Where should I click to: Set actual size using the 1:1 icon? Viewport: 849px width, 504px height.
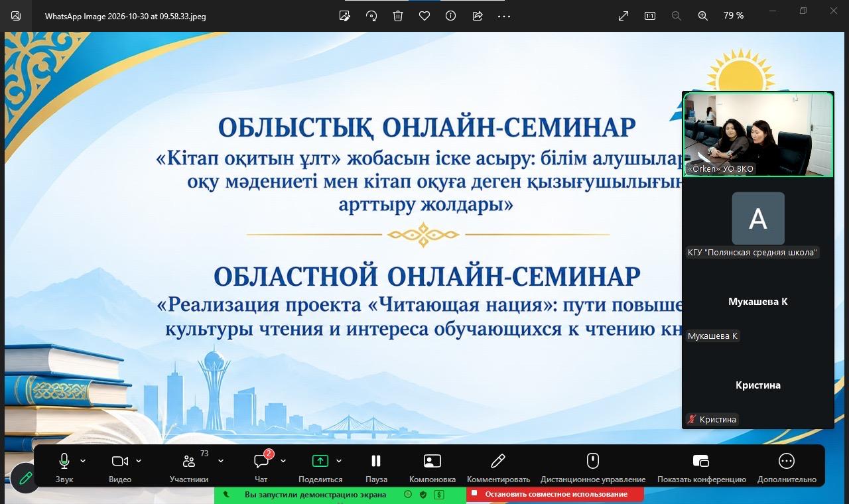(x=650, y=16)
